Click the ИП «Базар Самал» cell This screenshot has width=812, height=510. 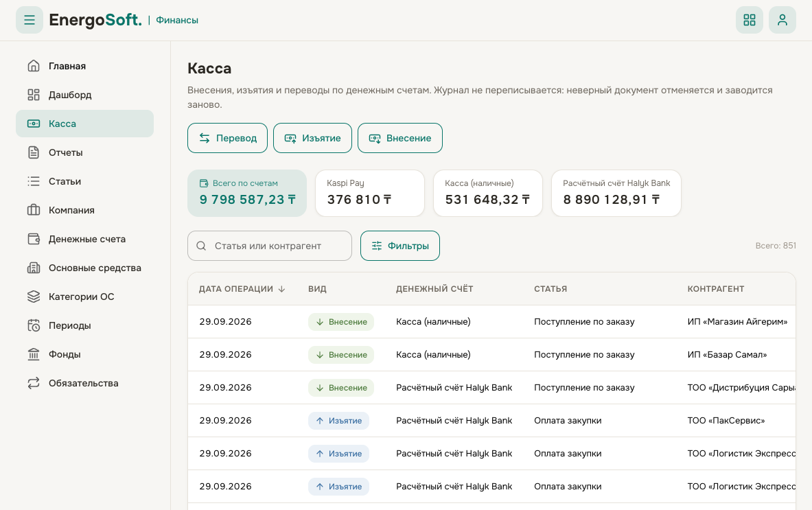(x=727, y=355)
